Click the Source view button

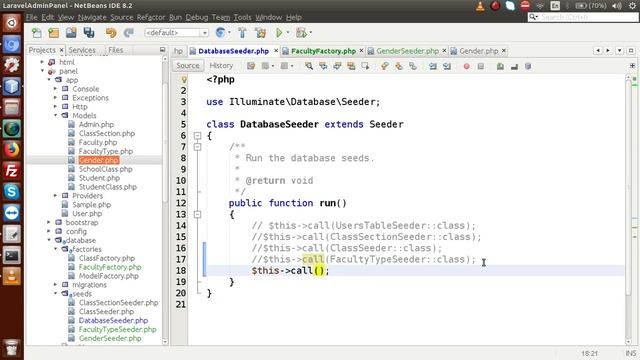pos(188,66)
